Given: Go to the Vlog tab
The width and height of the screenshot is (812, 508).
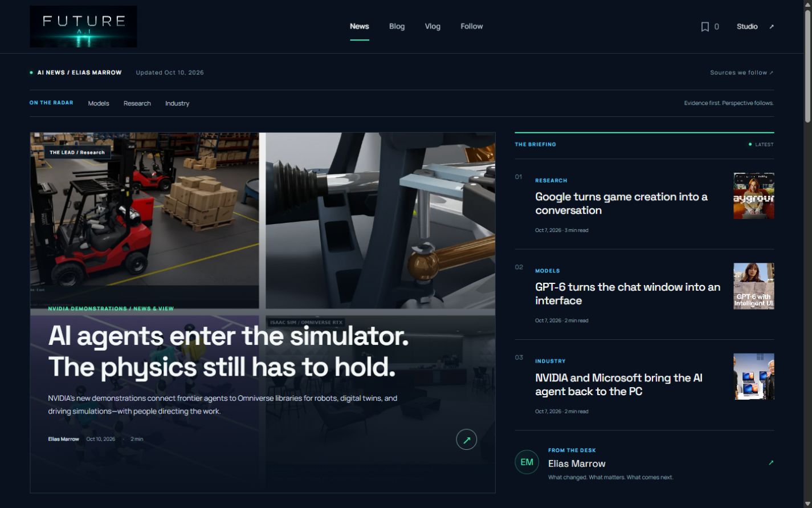Looking at the screenshot, I should pyautogui.click(x=432, y=26).
